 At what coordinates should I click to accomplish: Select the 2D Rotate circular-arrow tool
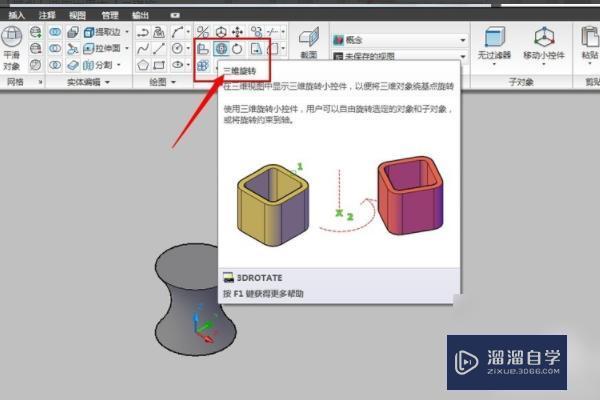click(x=238, y=49)
